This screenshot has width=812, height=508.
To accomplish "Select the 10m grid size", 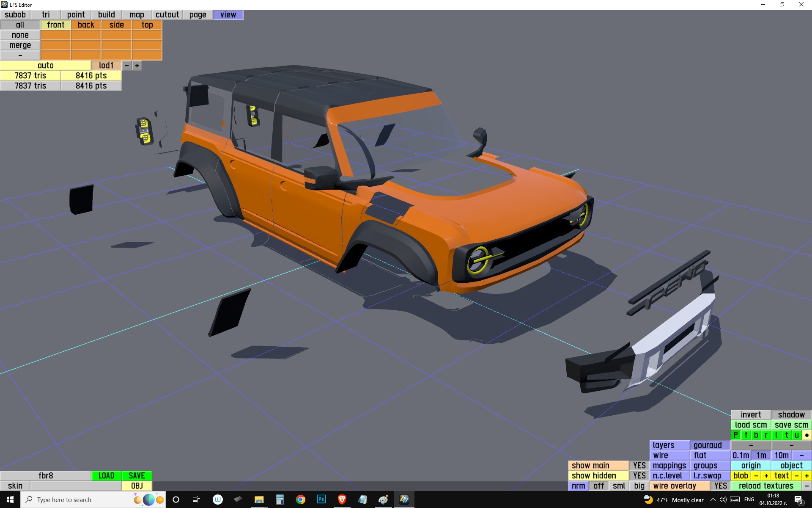I will click(781, 456).
